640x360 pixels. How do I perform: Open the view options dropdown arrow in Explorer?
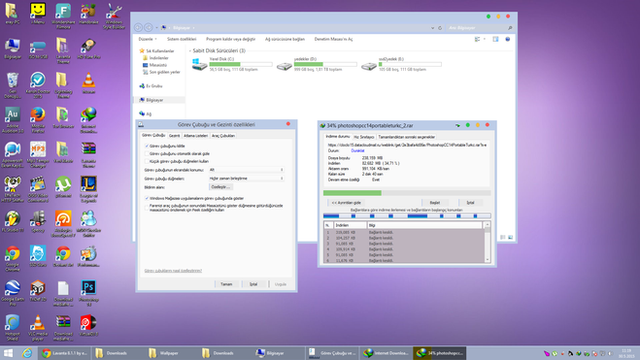click(x=484, y=39)
